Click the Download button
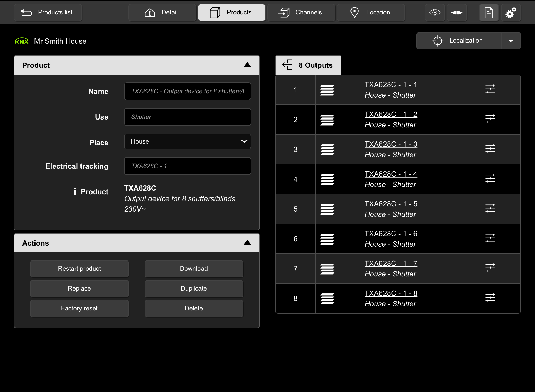Image resolution: width=535 pixels, height=392 pixels. [194, 269]
